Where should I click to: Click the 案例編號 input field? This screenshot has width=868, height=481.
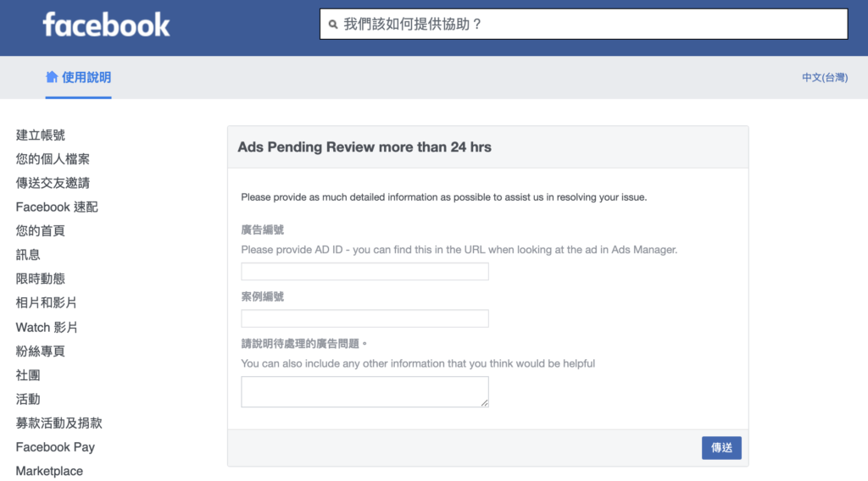pos(364,318)
